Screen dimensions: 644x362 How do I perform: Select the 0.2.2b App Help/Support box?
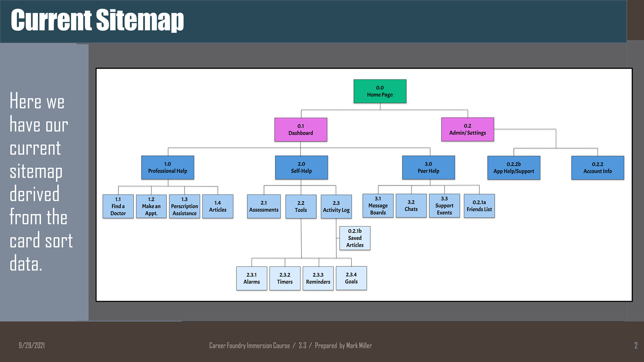(x=514, y=168)
